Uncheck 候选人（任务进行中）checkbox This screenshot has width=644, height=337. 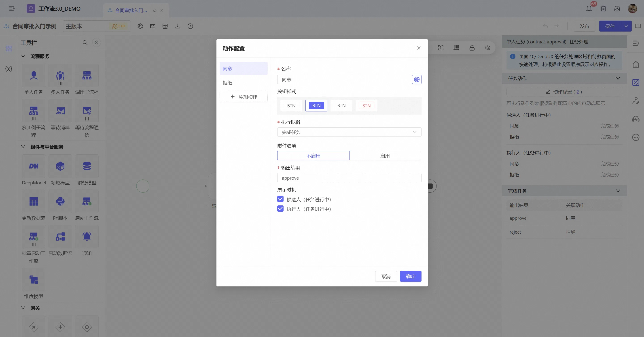tap(280, 199)
